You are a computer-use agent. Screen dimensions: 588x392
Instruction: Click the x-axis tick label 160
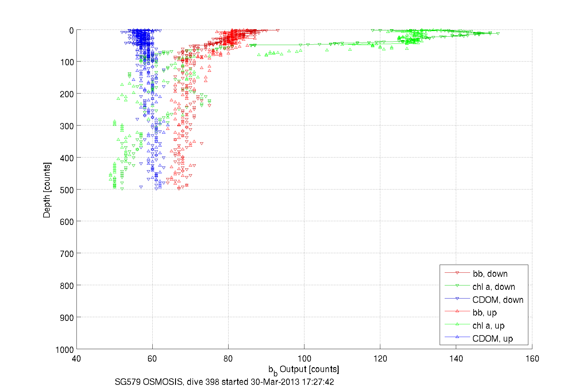click(x=532, y=359)
